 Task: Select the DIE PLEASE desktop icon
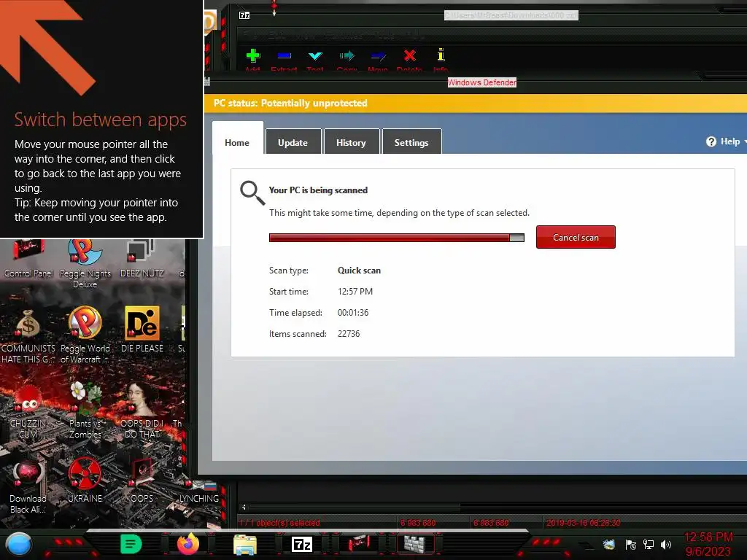pos(142,330)
